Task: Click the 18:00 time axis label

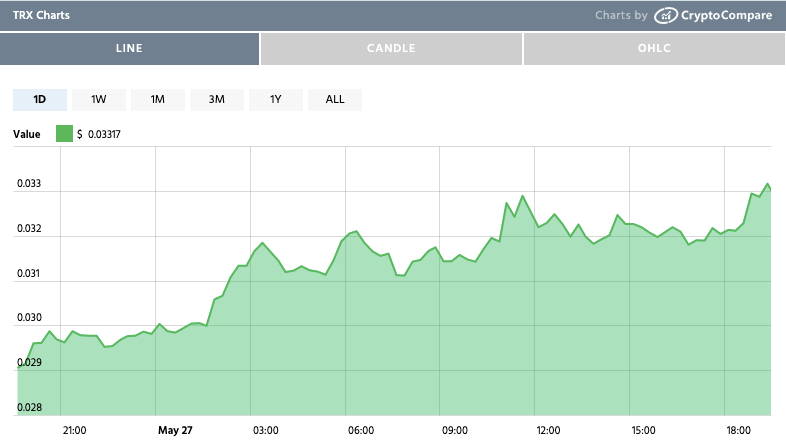Action: point(737,430)
